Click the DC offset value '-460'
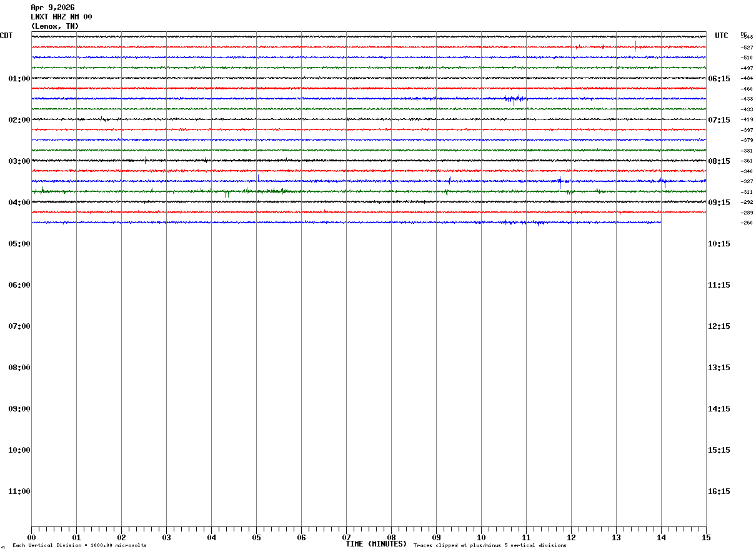Screen dimensions: 756x554 pos(747,89)
